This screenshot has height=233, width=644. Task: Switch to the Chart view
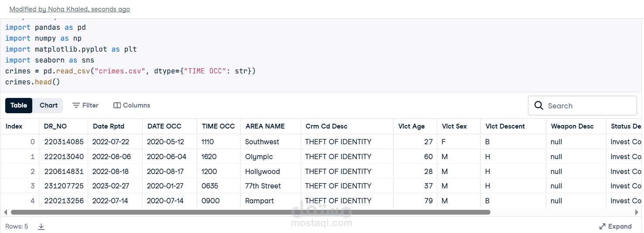click(48, 105)
